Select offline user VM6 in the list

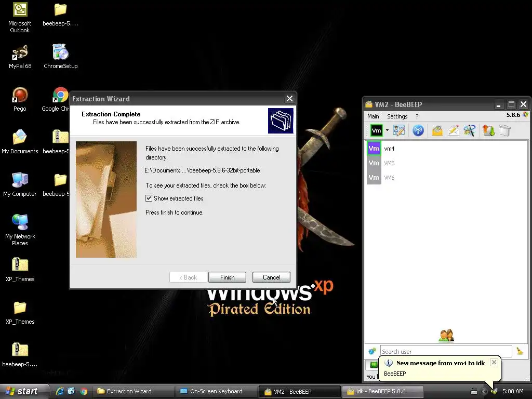point(446,178)
